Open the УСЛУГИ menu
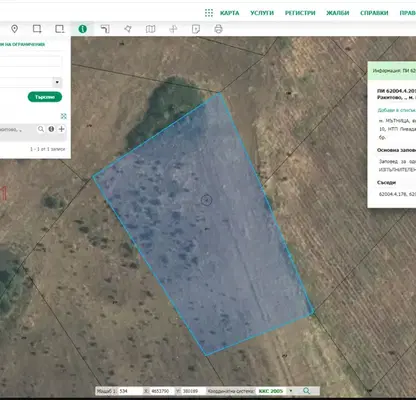 tap(262, 13)
